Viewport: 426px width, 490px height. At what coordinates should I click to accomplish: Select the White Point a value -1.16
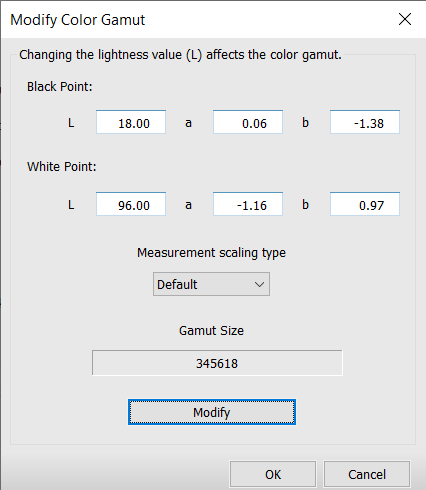tap(248, 204)
